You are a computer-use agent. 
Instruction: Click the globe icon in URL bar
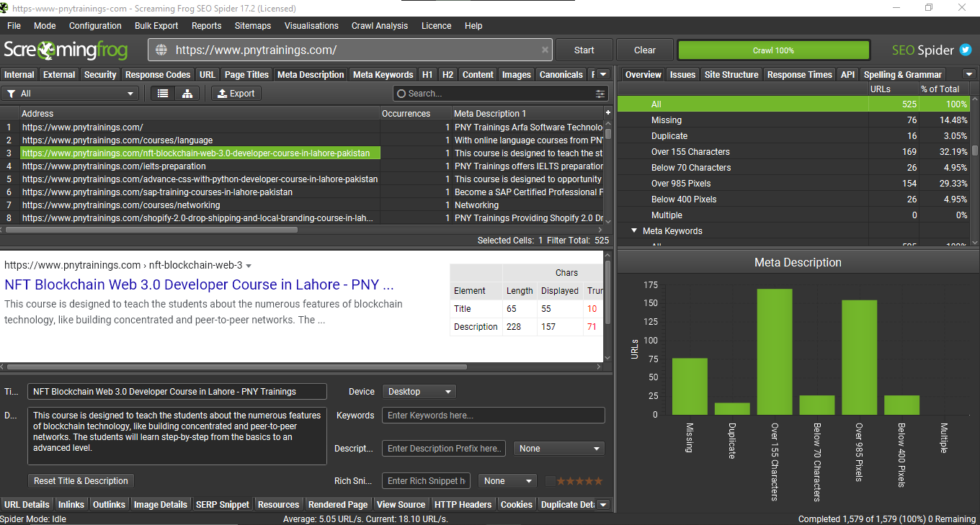click(x=161, y=50)
